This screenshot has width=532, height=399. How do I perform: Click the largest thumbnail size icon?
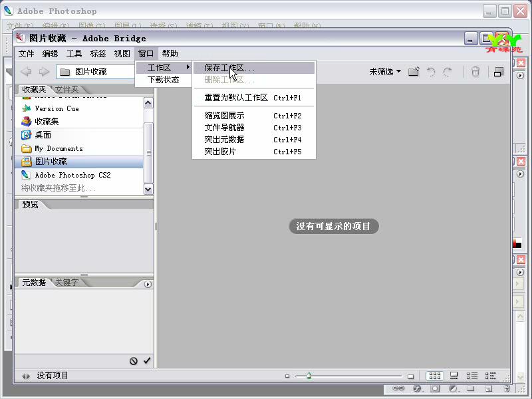coord(410,376)
